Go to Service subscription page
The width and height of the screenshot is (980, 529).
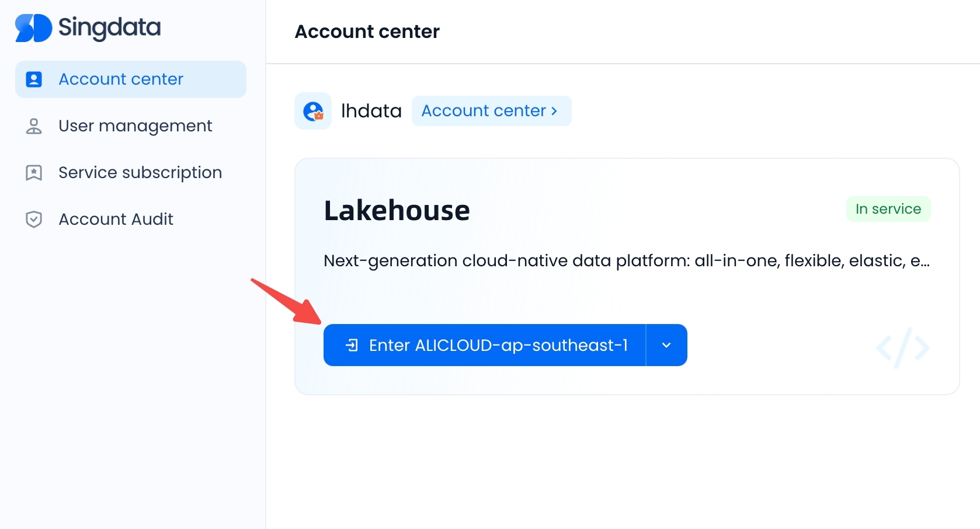[x=140, y=173]
